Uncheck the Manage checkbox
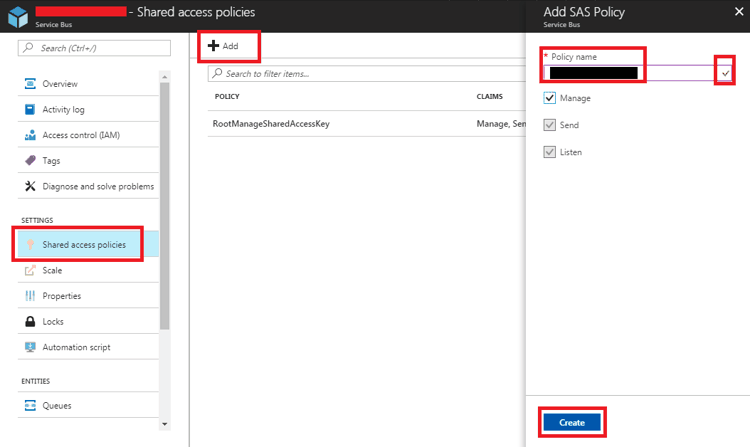 (550, 98)
